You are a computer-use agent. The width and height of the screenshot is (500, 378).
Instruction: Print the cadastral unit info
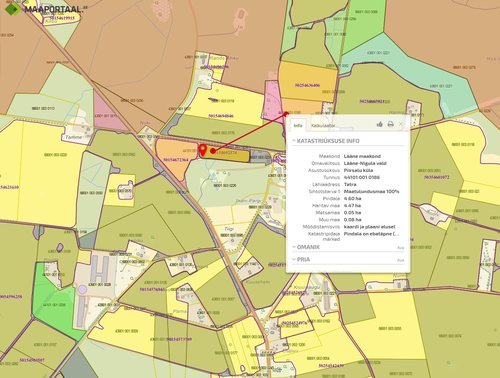click(390, 124)
